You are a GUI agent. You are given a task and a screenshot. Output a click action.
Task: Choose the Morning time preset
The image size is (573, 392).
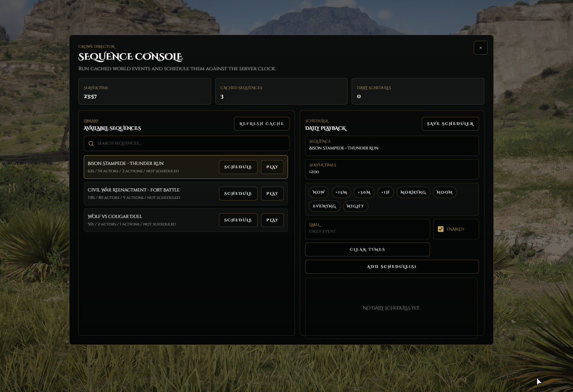coord(413,192)
